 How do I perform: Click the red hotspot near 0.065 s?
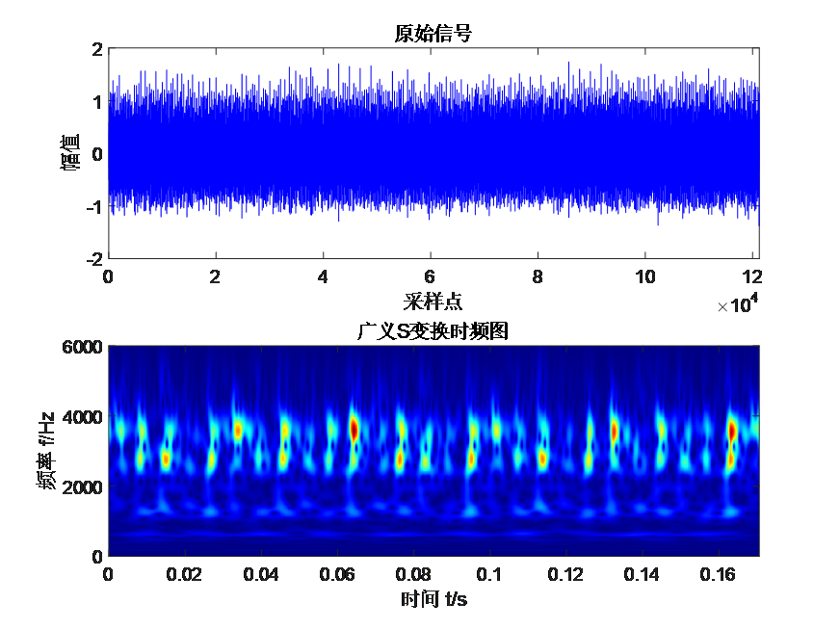coord(354,429)
